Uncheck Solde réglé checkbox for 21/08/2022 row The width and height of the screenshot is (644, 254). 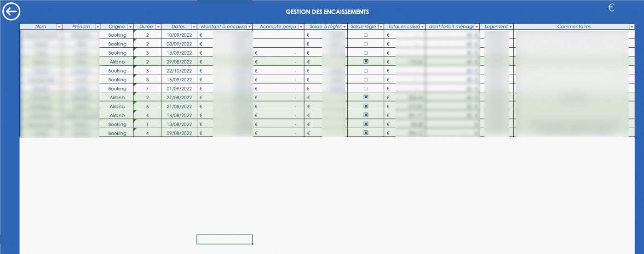[x=366, y=106]
